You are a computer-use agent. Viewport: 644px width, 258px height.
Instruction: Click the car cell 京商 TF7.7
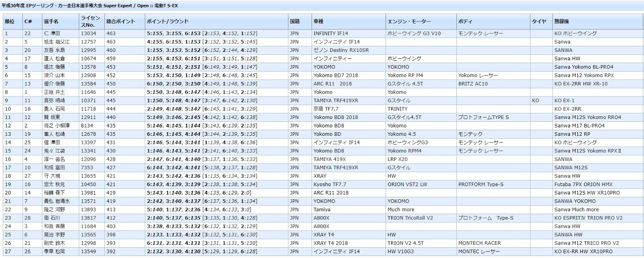point(326,109)
